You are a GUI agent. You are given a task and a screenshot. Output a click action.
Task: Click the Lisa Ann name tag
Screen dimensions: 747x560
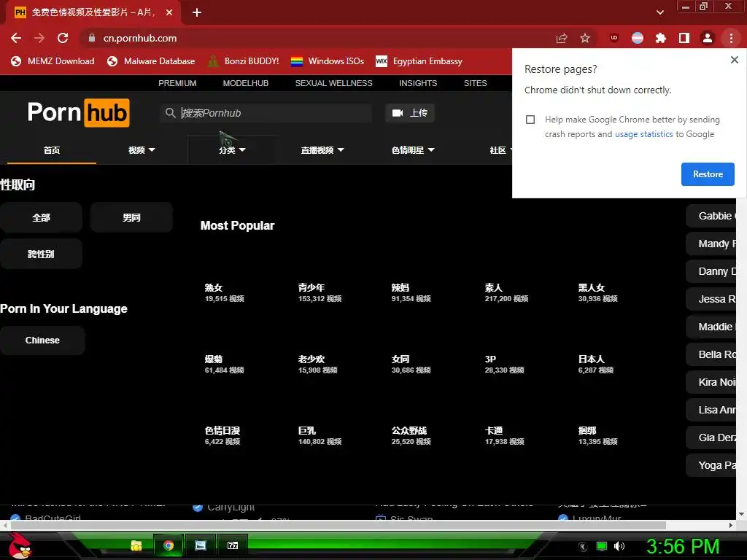[711, 410]
